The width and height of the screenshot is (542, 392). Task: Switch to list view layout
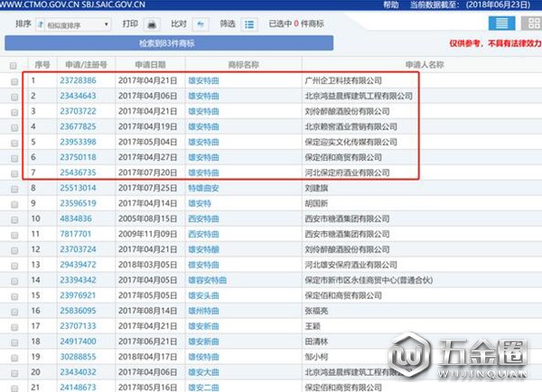[x=501, y=23]
